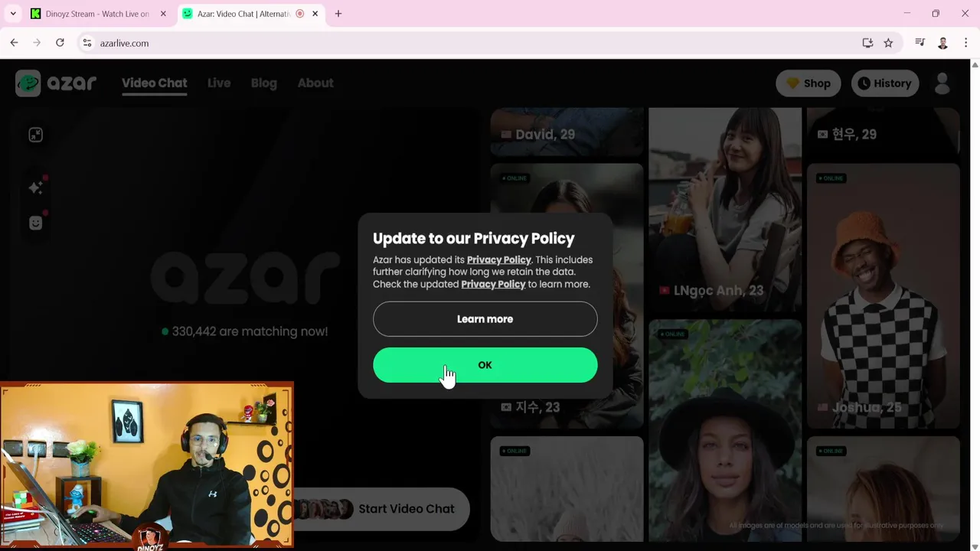Click the Azar logo
This screenshot has width=980, height=551.
coord(56,83)
